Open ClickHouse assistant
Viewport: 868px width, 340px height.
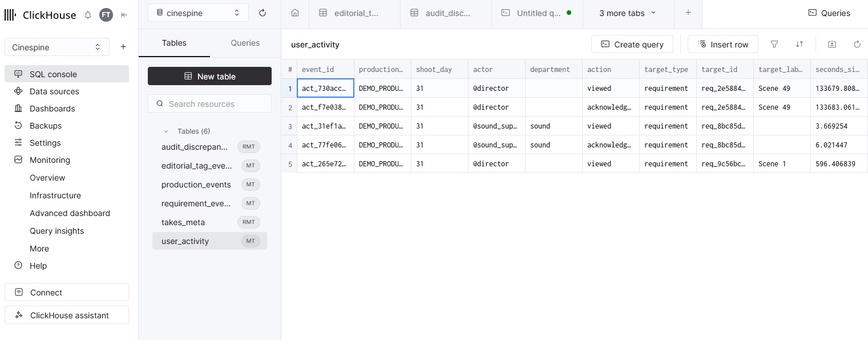(67, 315)
